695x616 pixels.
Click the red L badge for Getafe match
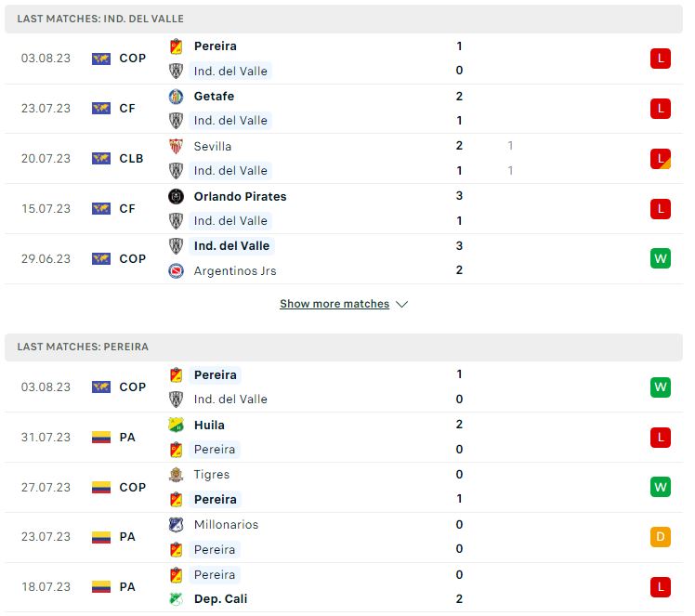(661, 109)
